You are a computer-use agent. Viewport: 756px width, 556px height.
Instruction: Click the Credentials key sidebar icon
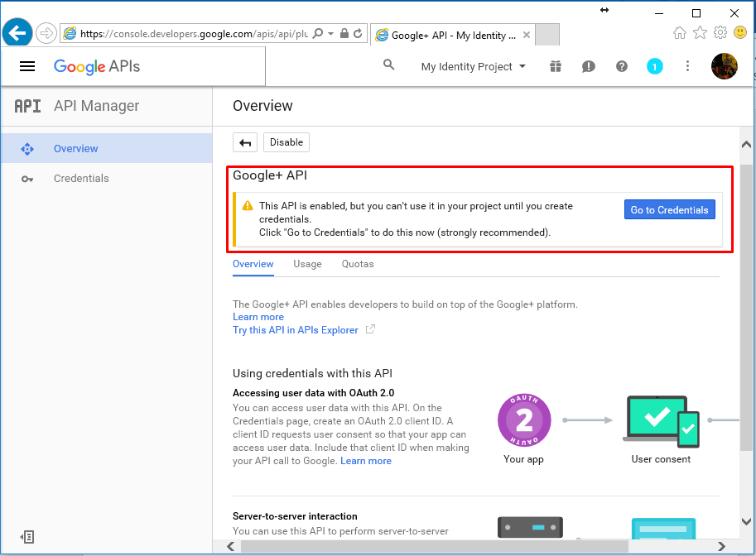point(27,179)
